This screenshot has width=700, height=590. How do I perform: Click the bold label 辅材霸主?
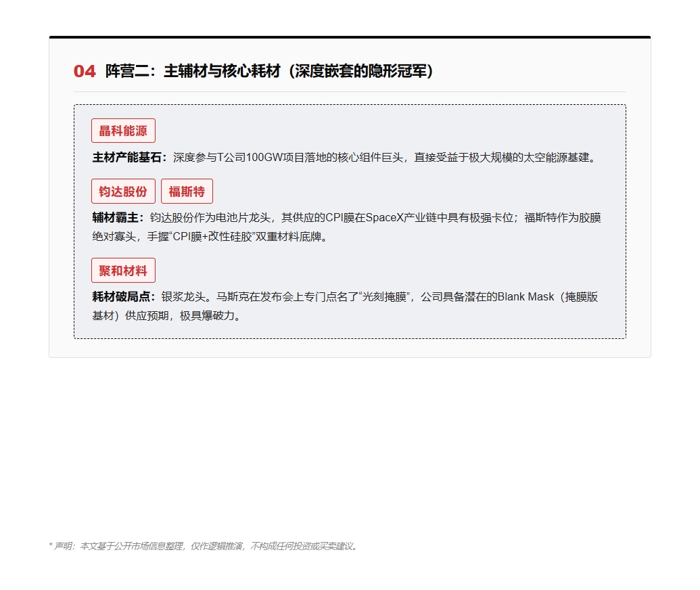tap(118, 217)
